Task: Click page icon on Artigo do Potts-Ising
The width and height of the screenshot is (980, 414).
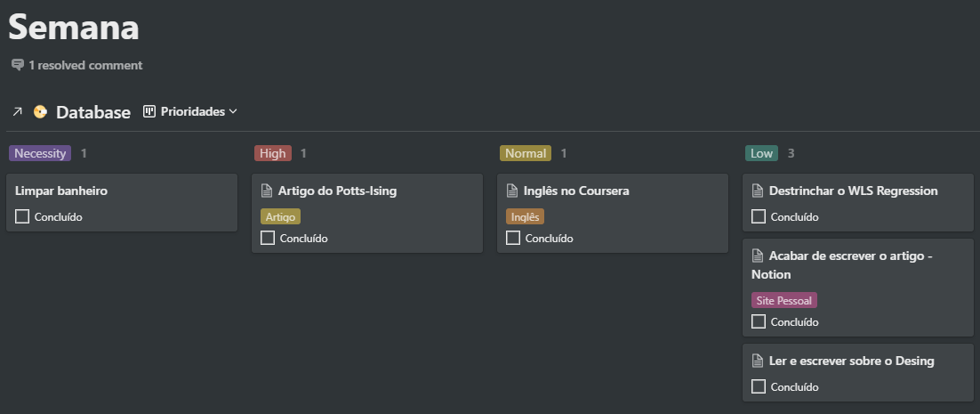Action: coord(266,191)
